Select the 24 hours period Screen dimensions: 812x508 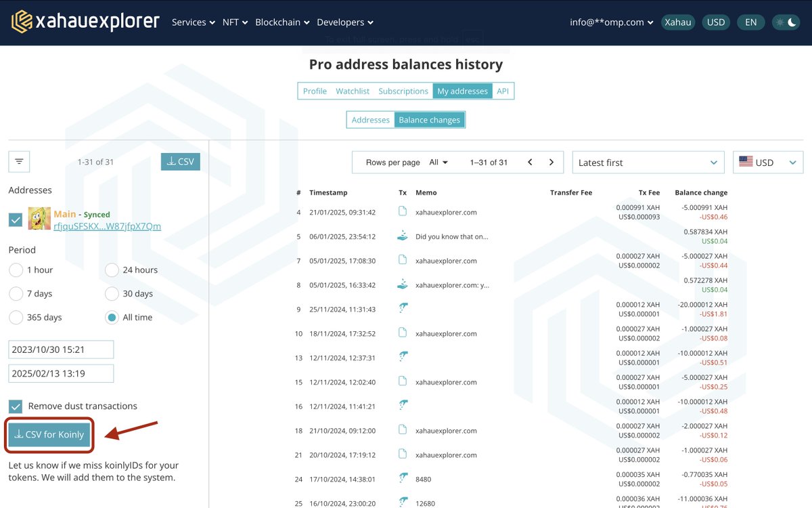112,270
